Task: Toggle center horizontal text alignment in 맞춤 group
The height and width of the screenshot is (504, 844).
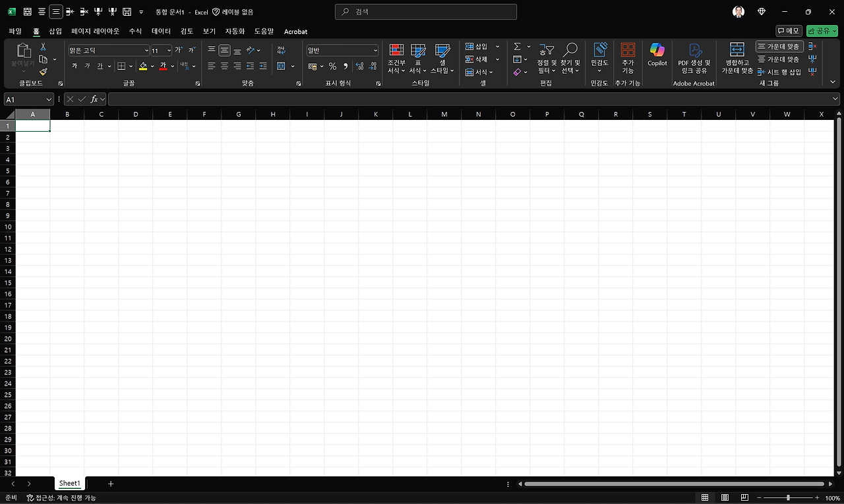Action: click(224, 66)
